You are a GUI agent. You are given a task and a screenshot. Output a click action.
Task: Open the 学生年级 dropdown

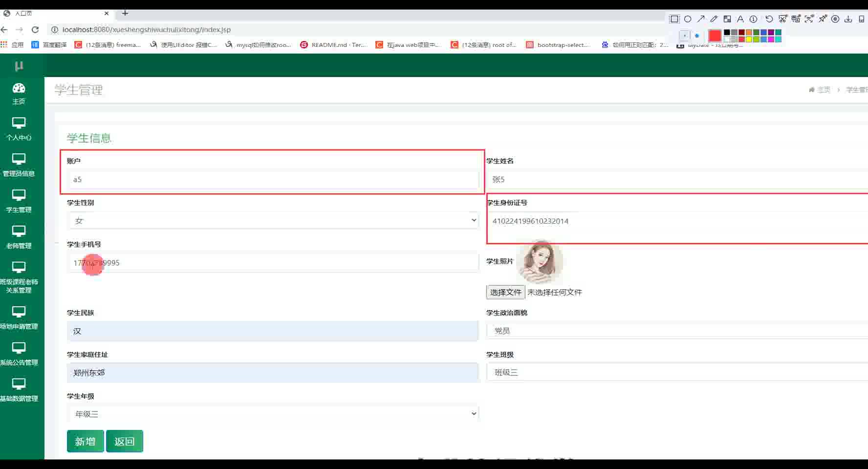[x=273, y=414]
